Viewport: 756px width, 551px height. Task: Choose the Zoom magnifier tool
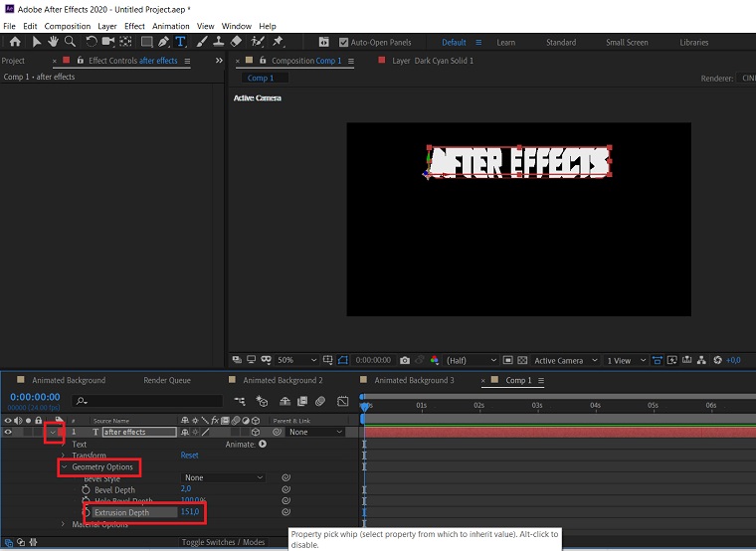(70, 42)
